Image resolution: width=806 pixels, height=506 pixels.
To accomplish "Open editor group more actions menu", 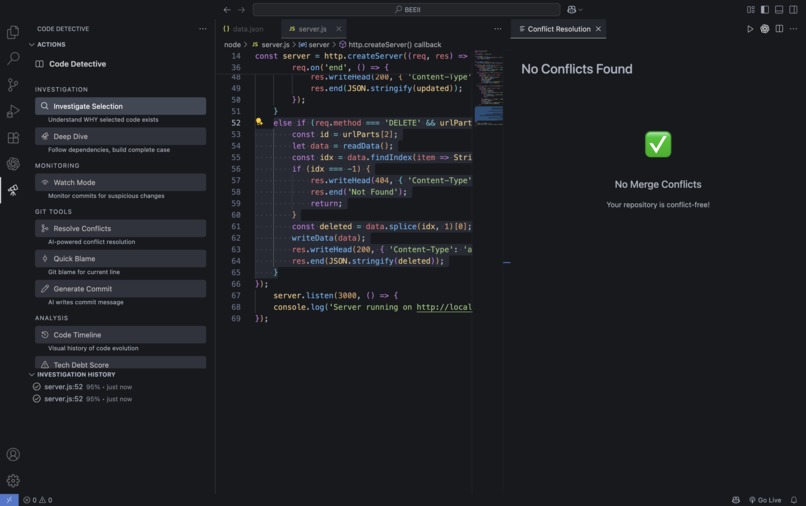I will pos(498,29).
